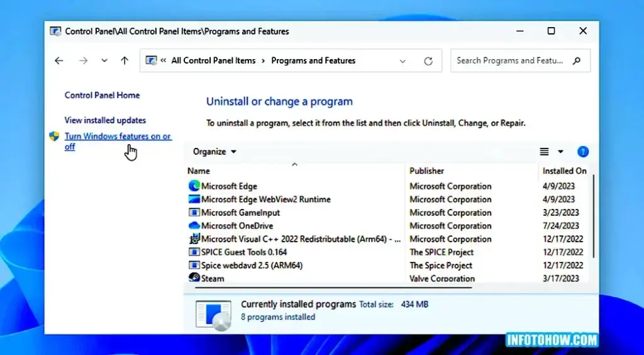Viewport: 644px width, 355px height.
Task: Select SPICE Guest Tools 0.164 entry
Action: pyautogui.click(x=244, y=252)
